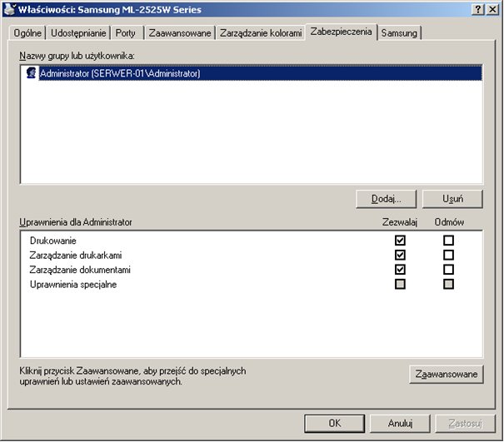Click the Odmów column header
The height and width of the screenshot is (442, 504).
[x=449, y=222]
